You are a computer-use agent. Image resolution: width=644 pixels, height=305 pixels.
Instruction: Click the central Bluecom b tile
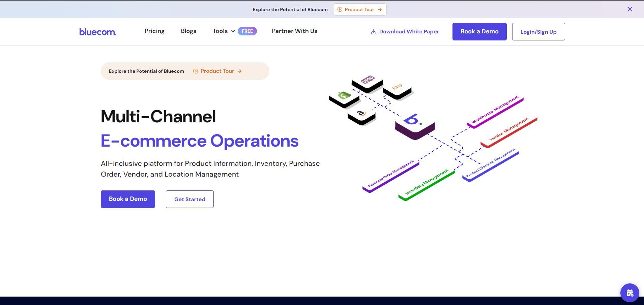pos(415,126)
